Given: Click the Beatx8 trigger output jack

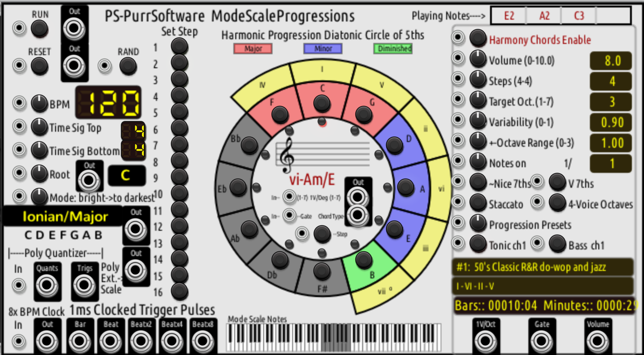Looking at the screenshot, I should click(x=203, y=341).
